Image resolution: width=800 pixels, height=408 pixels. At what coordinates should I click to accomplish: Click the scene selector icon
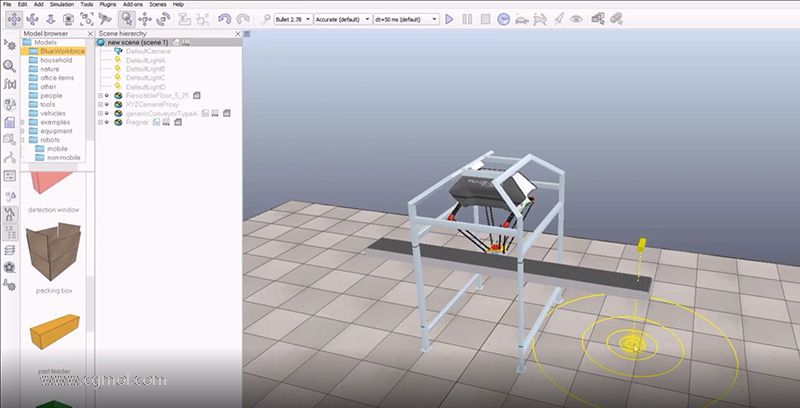coord(616,19)
